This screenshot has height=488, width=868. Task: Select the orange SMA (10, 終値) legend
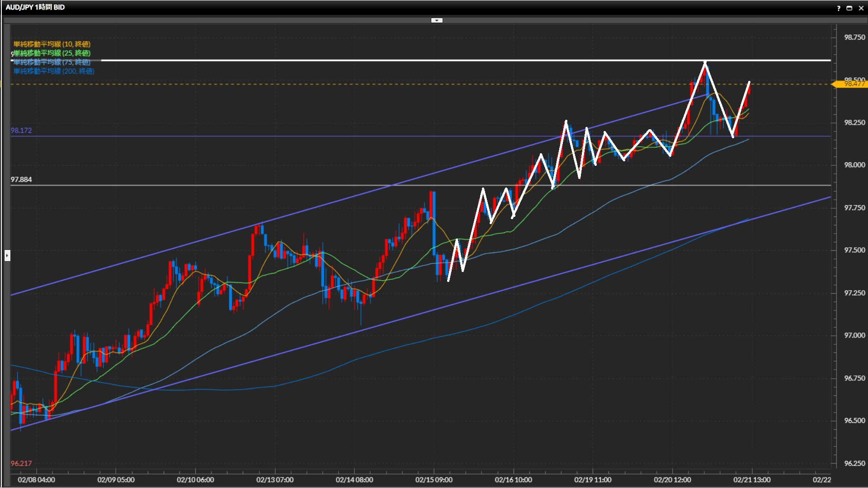click(52, 44)
